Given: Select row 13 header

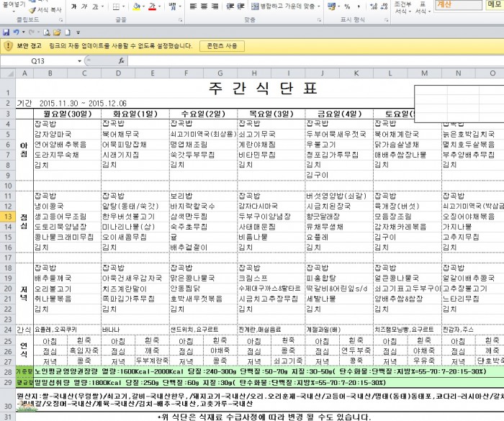Looking at the screenshot, I should pyautogui.click(x=8, y=217).
